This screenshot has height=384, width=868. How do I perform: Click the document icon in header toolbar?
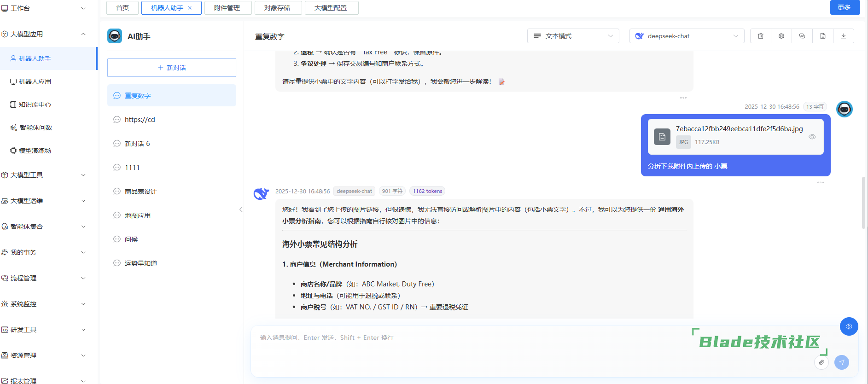[823, 36]
